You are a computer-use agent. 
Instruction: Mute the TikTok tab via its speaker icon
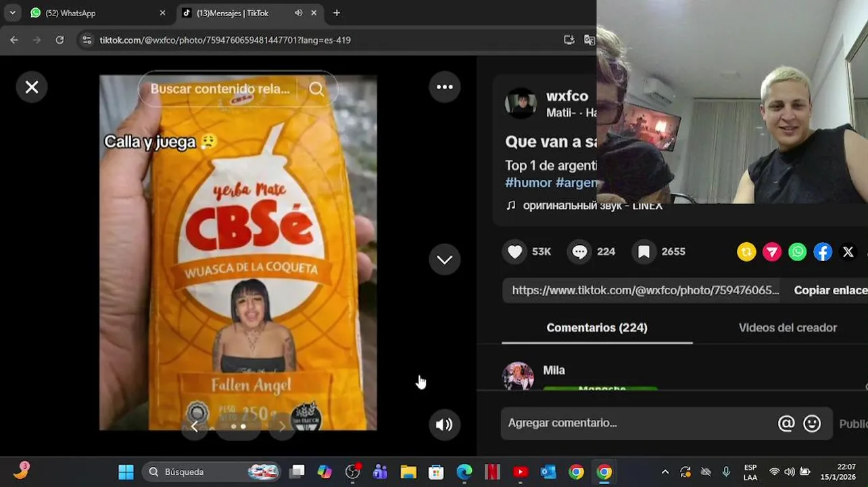click(x=298, y=13)
